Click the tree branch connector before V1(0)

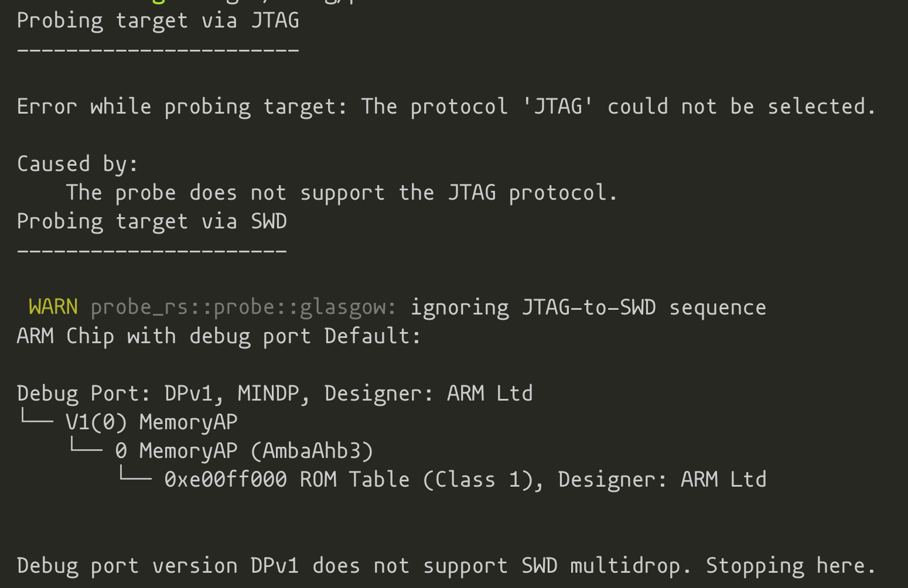[37, 418]
